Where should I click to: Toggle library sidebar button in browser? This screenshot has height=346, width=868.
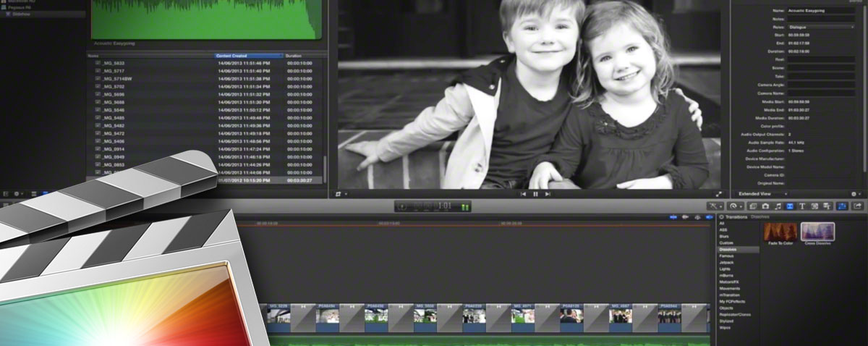click(6, 194)
